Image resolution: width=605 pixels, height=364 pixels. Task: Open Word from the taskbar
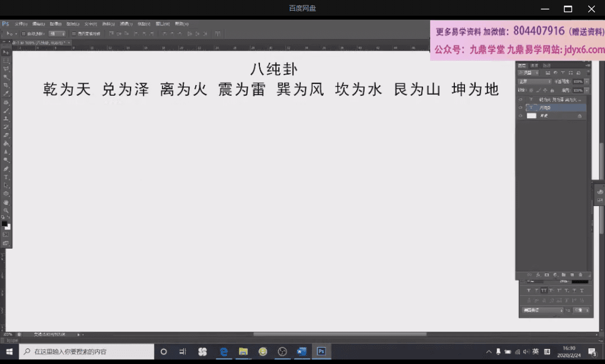pyautogui.click(x=302, y=352)
